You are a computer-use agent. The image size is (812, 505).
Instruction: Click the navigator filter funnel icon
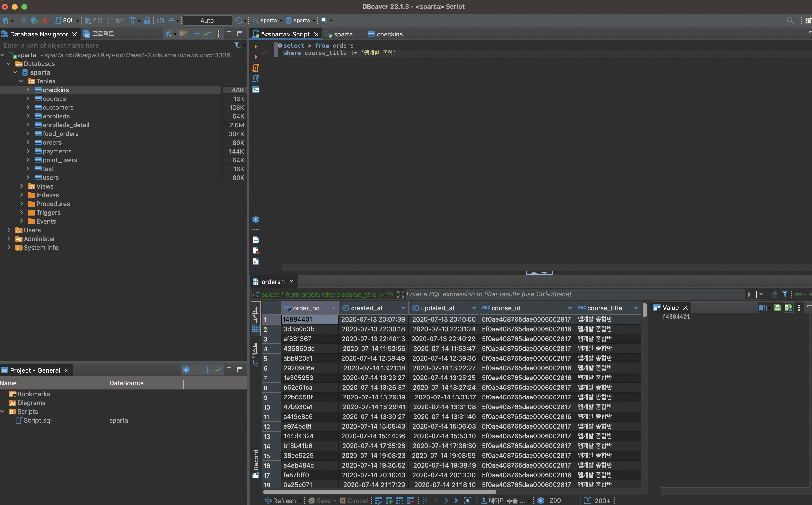coord(237,45)
